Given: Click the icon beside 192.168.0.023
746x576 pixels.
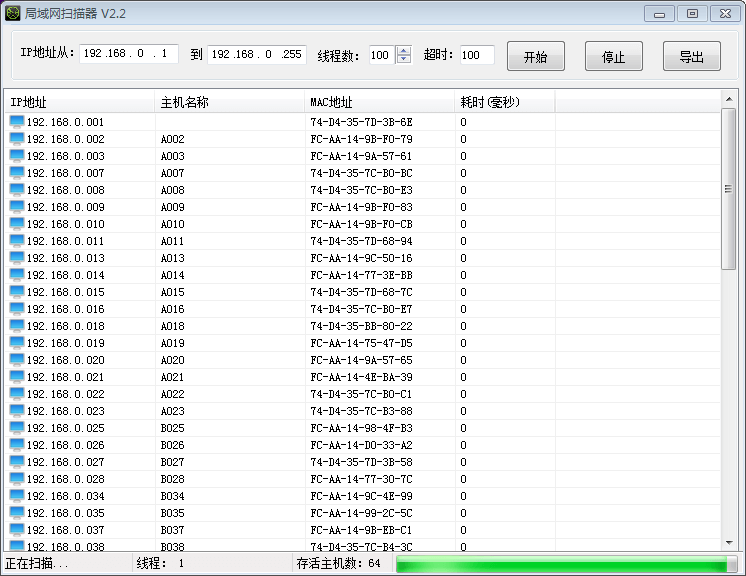Looking at the screenshot, I should [x=17, y=411].
